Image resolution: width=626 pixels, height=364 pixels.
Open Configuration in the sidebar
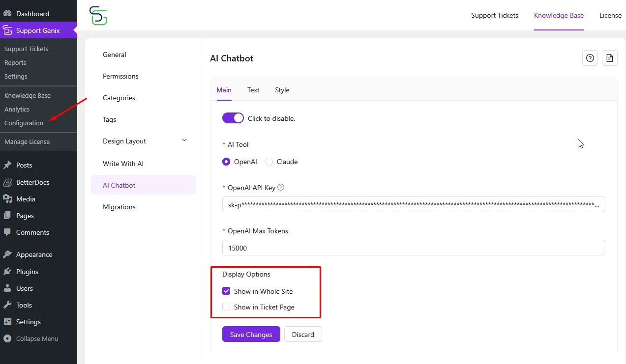24,123
